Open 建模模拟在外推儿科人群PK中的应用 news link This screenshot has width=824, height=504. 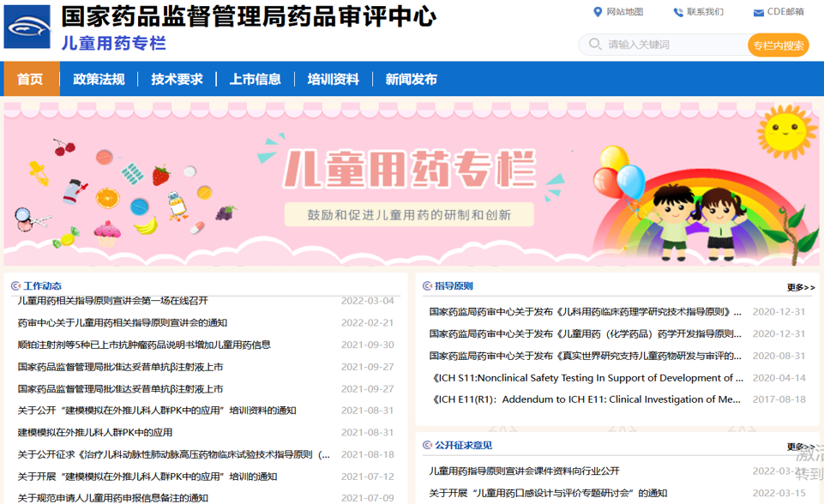pyautogui.click(x=95, y=433)
